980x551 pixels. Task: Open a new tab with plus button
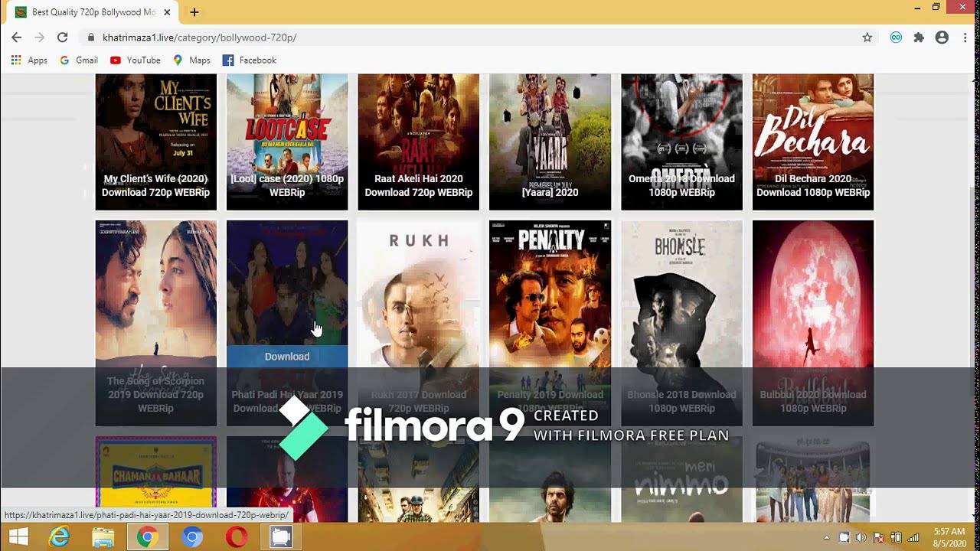coord(194,12)
